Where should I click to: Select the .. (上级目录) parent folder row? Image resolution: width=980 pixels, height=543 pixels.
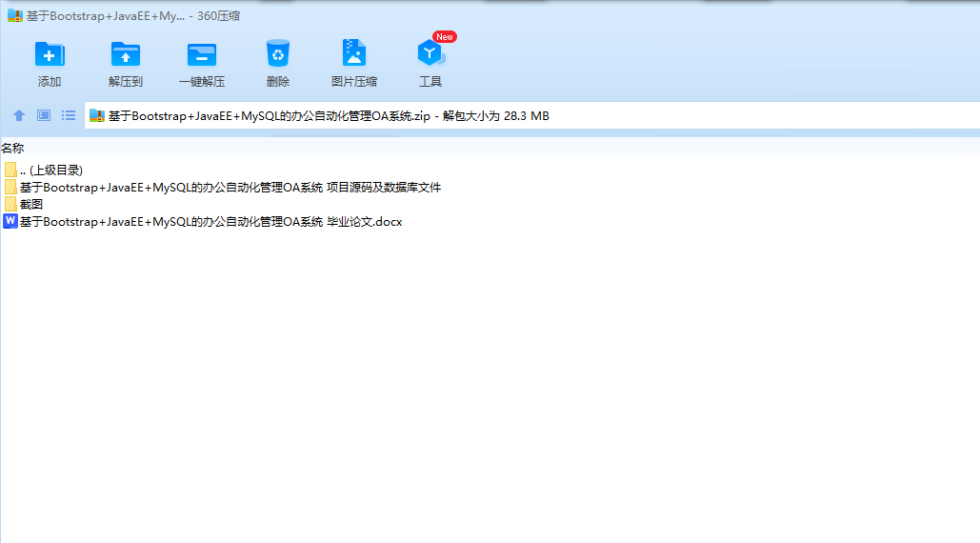coord(43,170)
